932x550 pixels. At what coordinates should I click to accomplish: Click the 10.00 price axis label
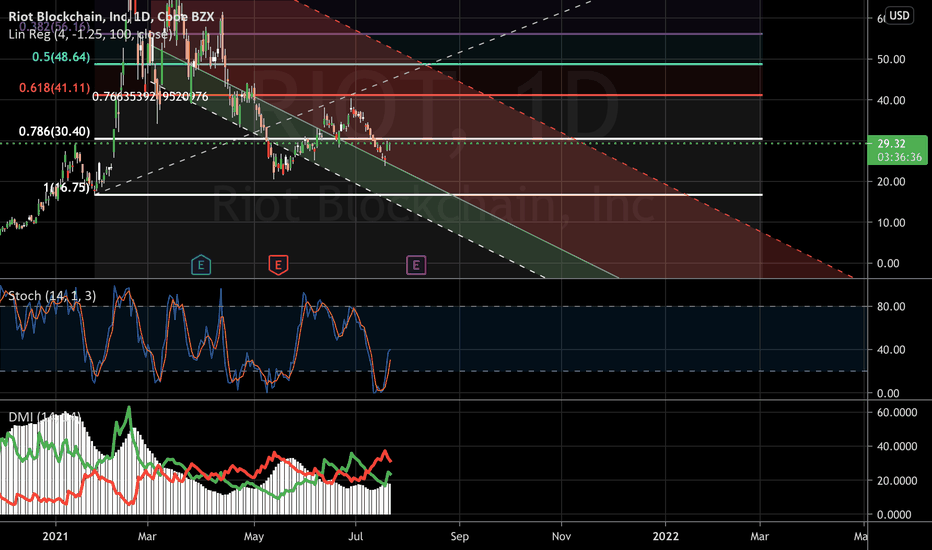[891, 222]
